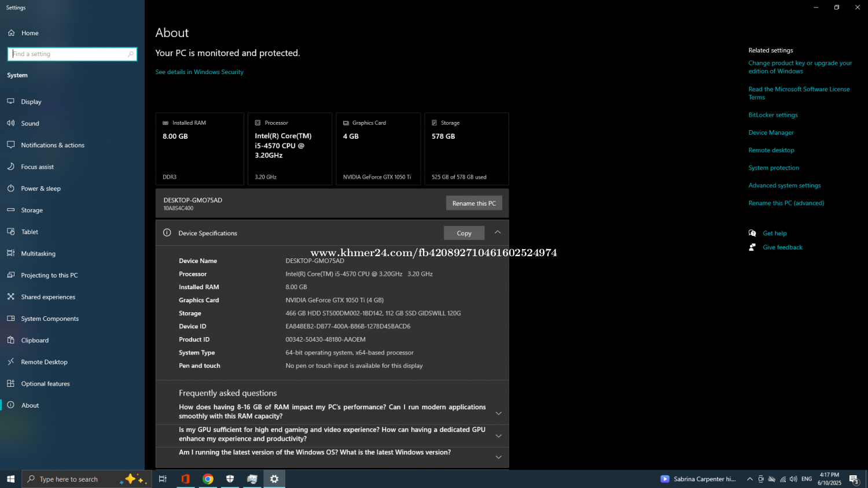The height and width of the screenshot is (488, 868).
Task: Open the Action Center notifications icon
Action: tap(854, 479)
